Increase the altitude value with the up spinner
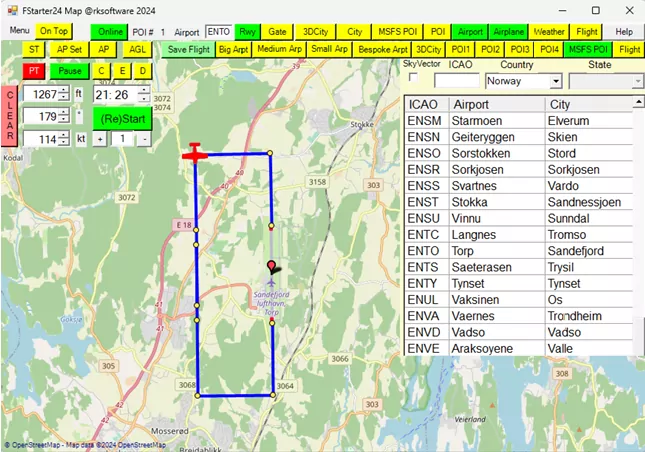Image resolution: width=645 pixels, height=452 pixels. click(x=64, y=90)
